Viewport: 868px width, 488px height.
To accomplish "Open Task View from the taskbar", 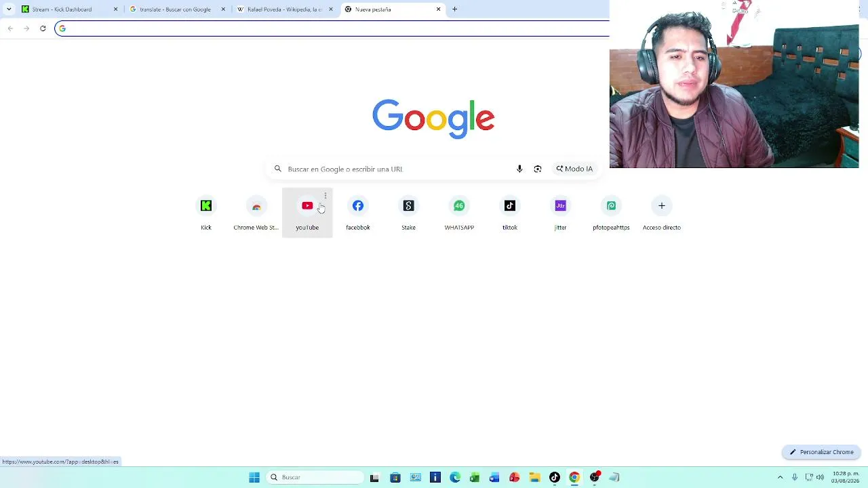I will (x=374, y=477).
